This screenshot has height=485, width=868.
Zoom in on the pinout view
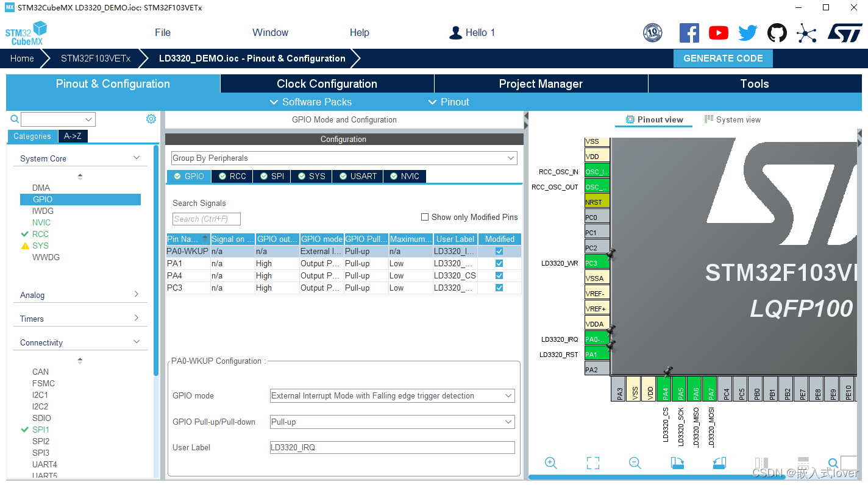[551, 463]
